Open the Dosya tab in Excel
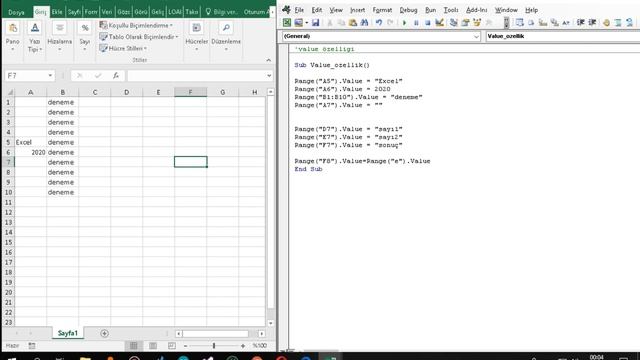The width and height of the screenshot is (640, 360). point(16,12)
